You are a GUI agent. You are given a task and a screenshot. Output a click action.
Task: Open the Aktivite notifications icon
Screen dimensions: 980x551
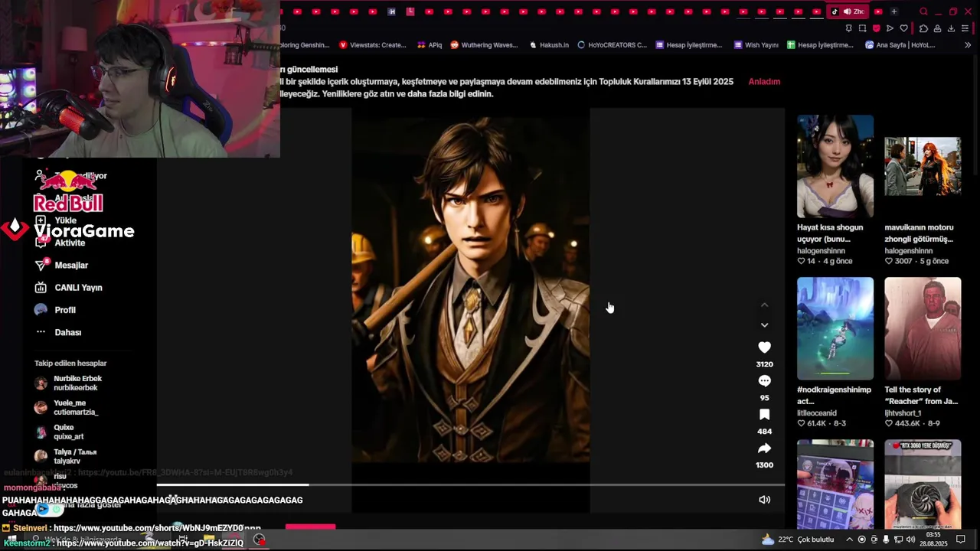click(42, 242)
